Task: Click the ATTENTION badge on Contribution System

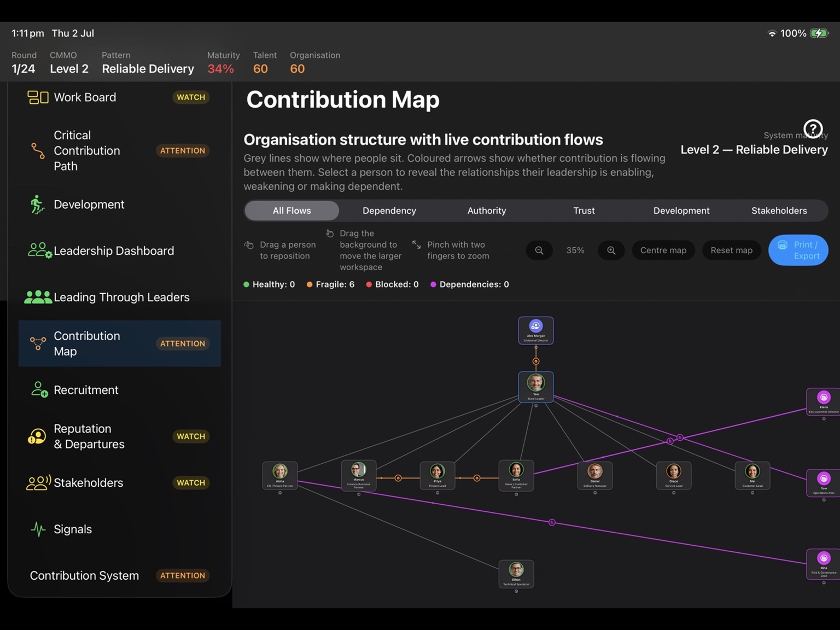Action: [x=183, y=575]
